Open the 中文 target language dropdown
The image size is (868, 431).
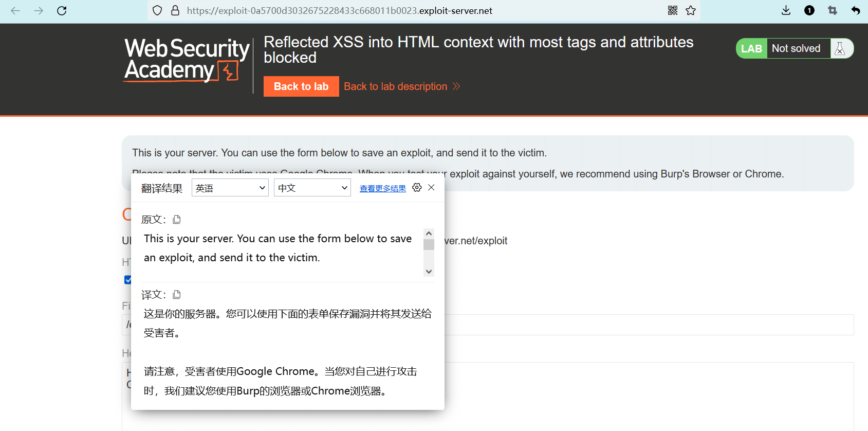pyautogui.click(x=312, y=188)
